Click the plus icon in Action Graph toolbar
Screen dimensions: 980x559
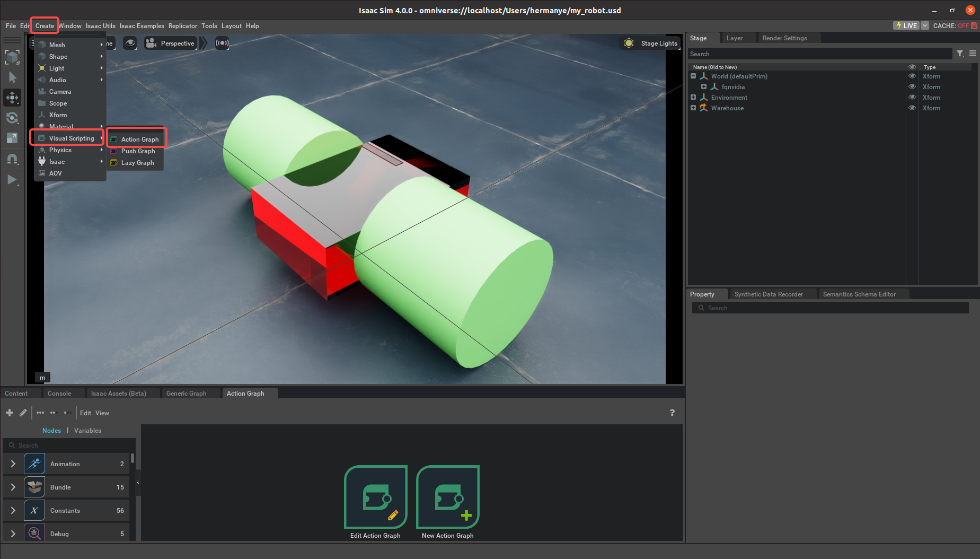tap(10, 413)
